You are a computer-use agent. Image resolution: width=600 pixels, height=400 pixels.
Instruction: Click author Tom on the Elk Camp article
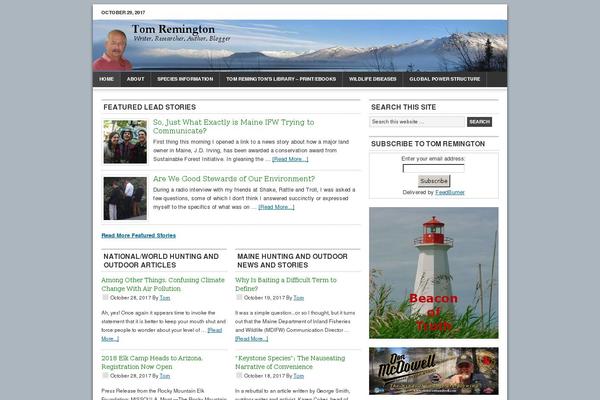point(165,376)
